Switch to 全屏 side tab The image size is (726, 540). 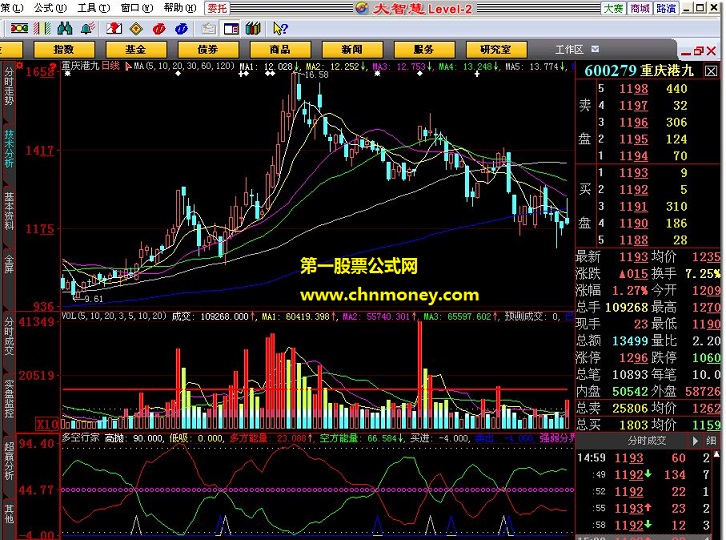tap(9, 264)
